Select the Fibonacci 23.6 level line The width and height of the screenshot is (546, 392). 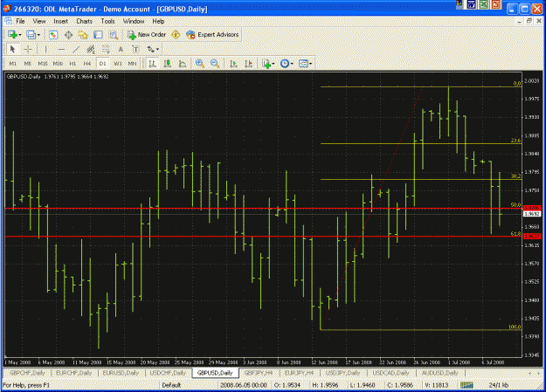click(421, 143)
